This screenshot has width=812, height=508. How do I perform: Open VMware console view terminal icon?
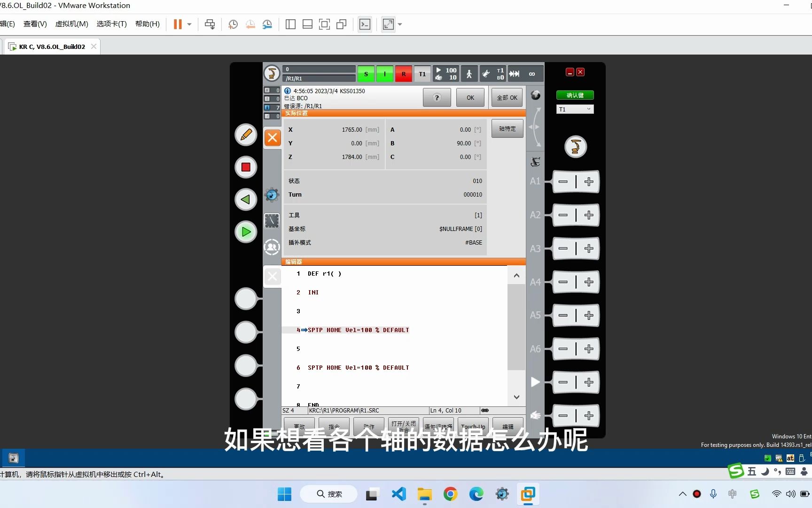(365, 24)
